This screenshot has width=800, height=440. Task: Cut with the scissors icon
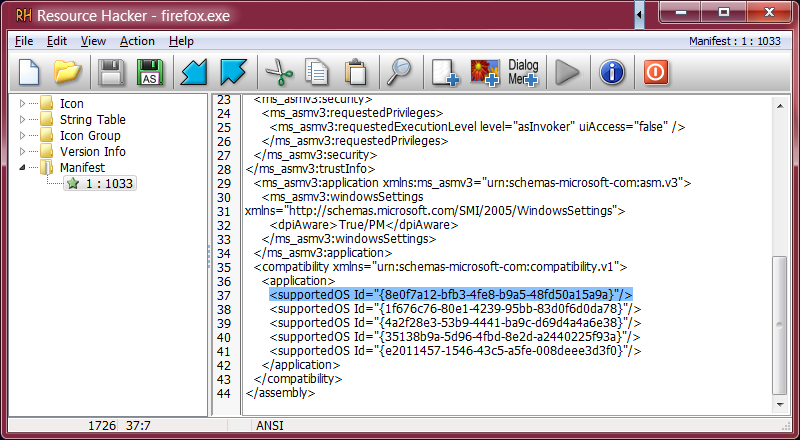click(279, 71)
